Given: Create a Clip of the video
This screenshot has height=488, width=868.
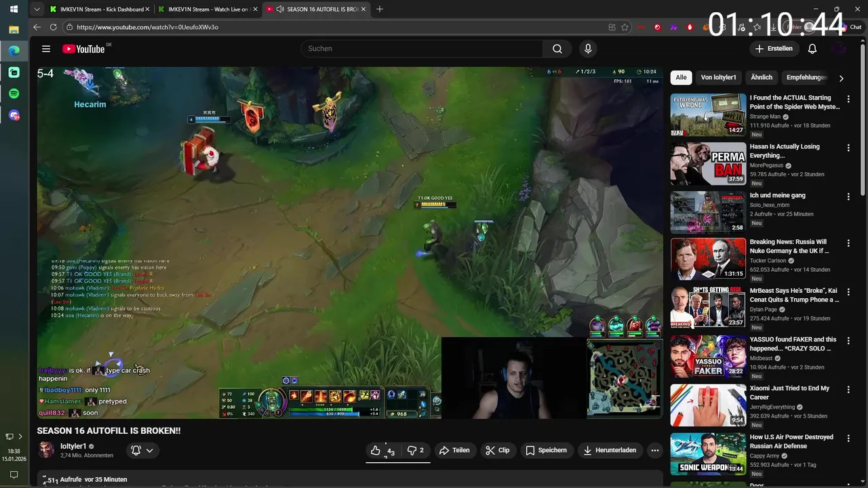Looking at the screenshot, I should click(498, 450).
